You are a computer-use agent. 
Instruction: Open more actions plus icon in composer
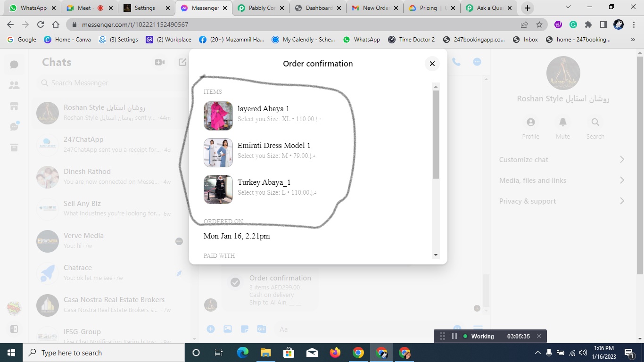[x=211, y=329]
